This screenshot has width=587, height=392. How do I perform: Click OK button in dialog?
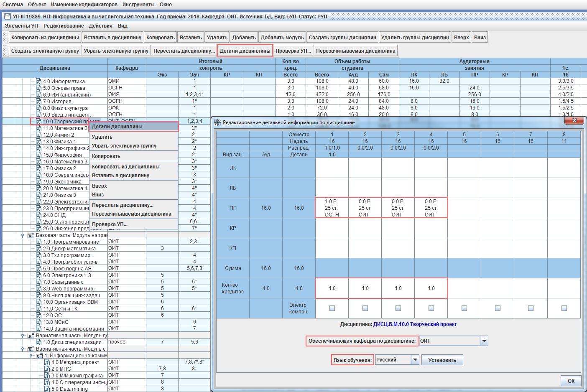tap(571, 381)
